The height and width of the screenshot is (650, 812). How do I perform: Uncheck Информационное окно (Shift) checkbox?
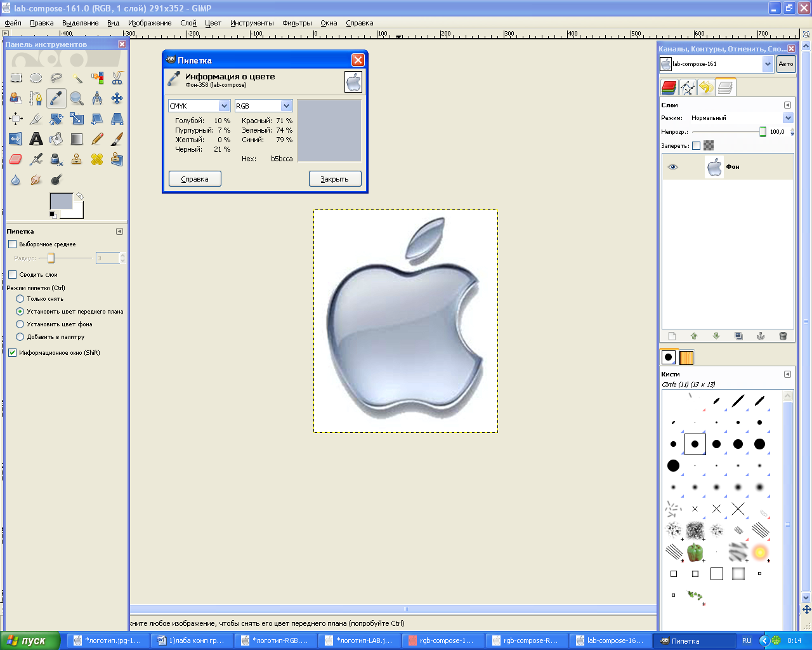[12, 353]
